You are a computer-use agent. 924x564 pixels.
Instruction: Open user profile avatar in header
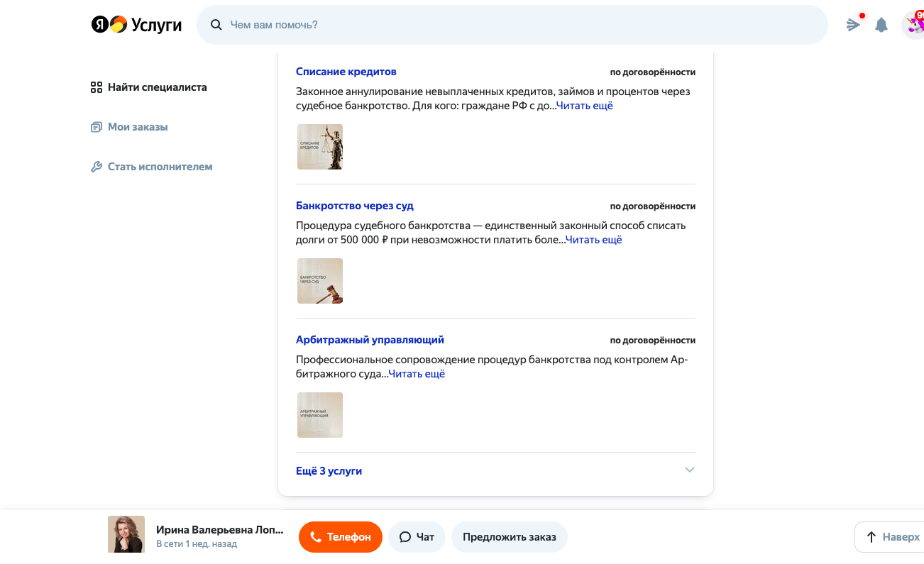913,25
